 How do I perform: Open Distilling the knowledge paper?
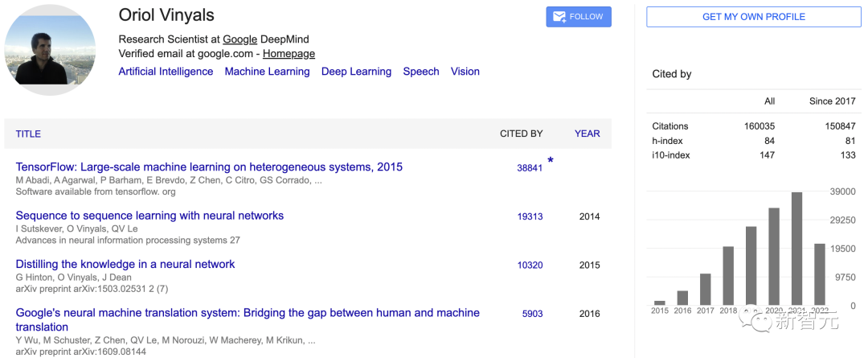(x=125, y=264)
